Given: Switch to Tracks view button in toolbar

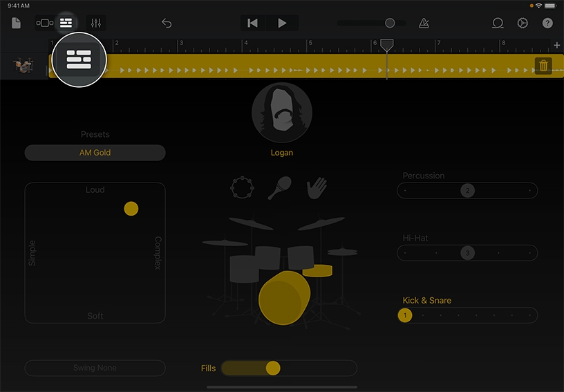Looking at the screenshot, I should coord(44,23).
